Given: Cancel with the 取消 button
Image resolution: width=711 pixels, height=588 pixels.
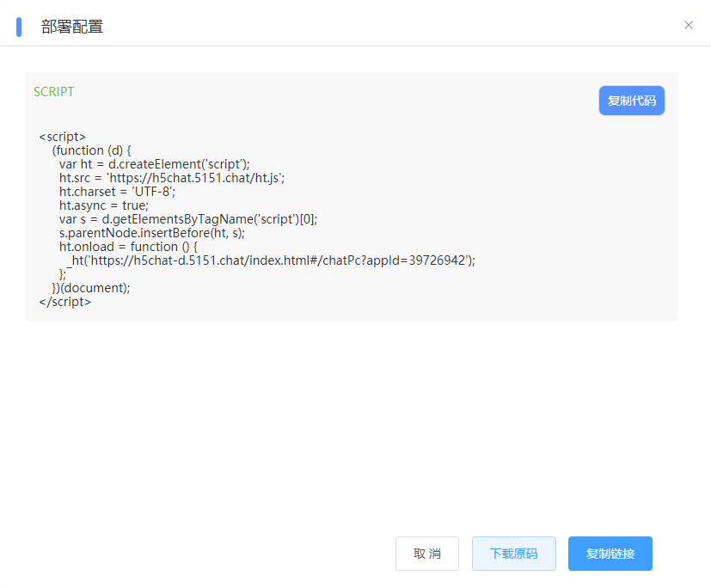Looking at the screenshot, I should pos(427,554).
